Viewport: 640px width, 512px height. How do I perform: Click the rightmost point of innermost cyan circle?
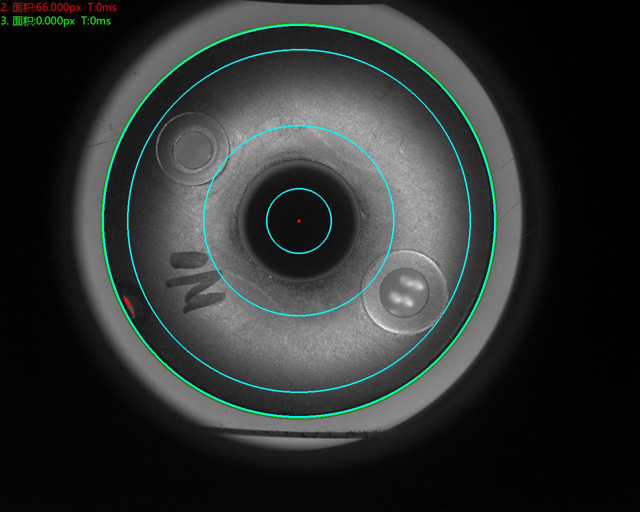(332, 221)
